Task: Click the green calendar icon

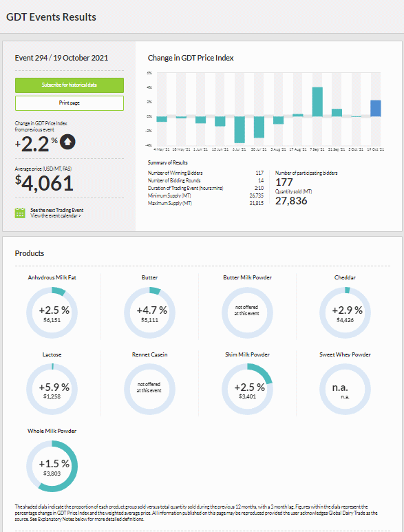Action: (20, 213)
